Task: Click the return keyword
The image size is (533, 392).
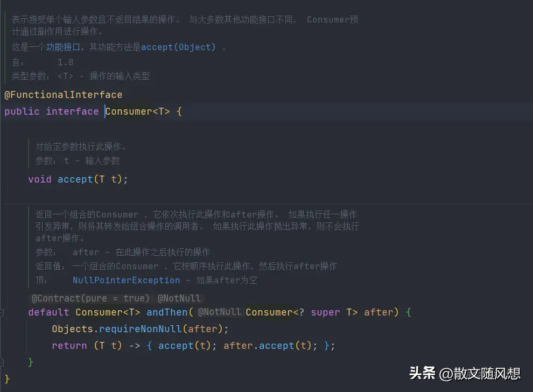Action: 69,346
